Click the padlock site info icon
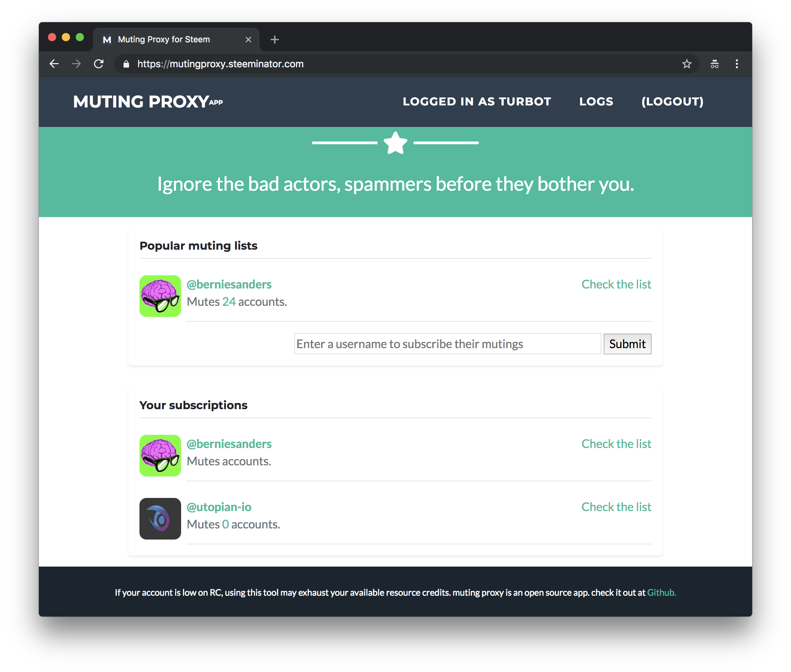The image size is (791, 672). [x=126, y=64]
